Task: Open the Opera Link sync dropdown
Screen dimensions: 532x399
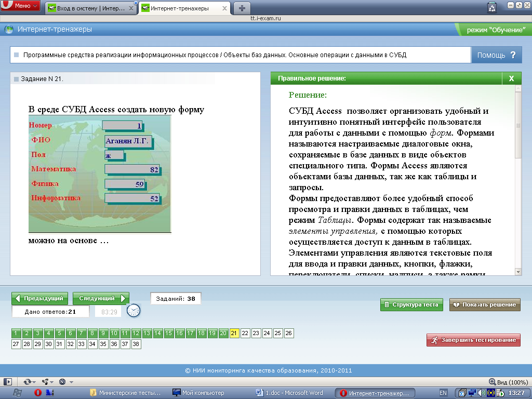Action: click(29, 382)
